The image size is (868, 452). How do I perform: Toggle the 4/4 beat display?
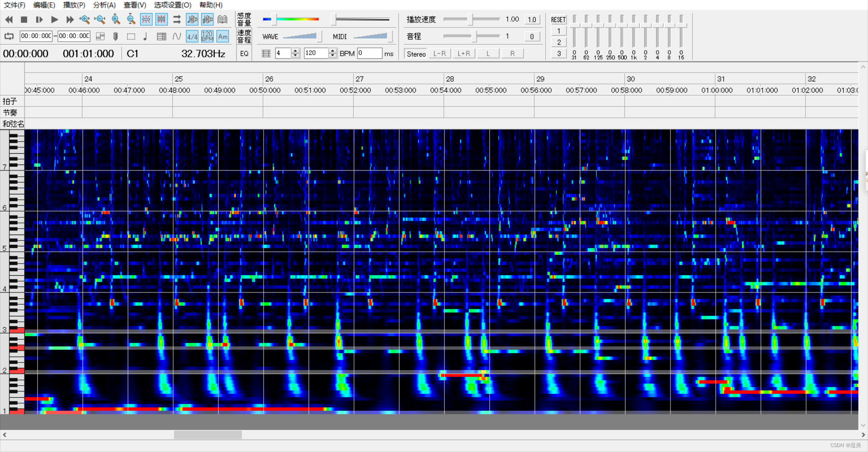[x=192, y=36]
